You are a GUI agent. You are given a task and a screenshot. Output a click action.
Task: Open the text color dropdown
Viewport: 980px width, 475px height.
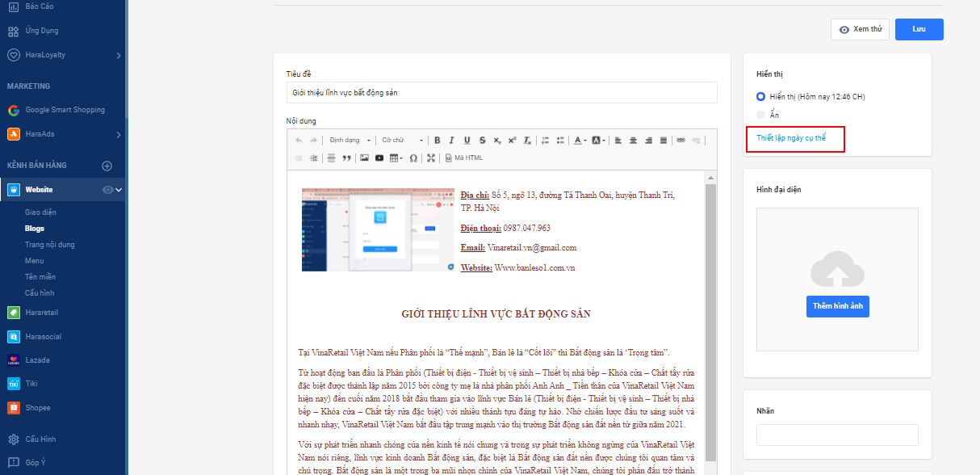point(580,140)
